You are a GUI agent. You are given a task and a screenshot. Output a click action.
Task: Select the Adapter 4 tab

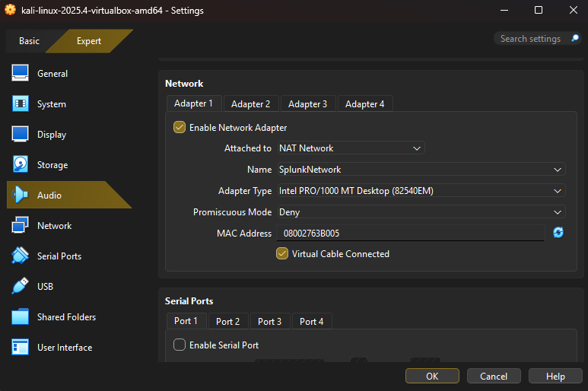[364, 104]
